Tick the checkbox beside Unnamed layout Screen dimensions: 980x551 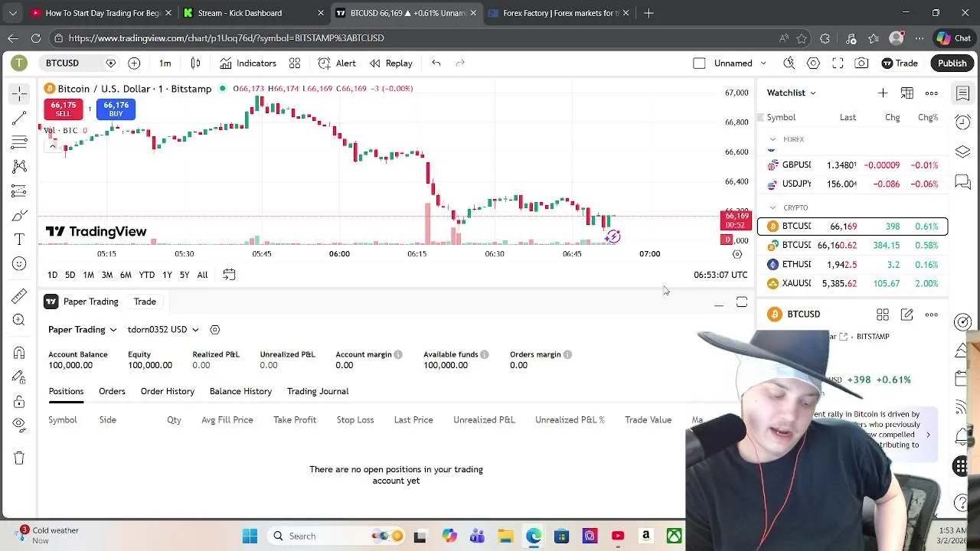coord(699,64)
